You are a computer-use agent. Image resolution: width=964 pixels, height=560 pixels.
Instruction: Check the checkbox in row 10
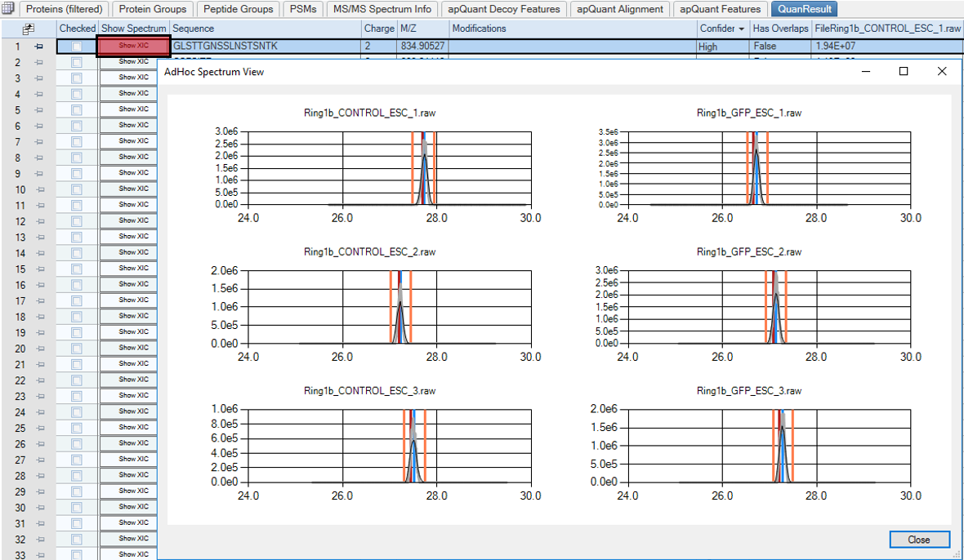click(x=76, y=189)
